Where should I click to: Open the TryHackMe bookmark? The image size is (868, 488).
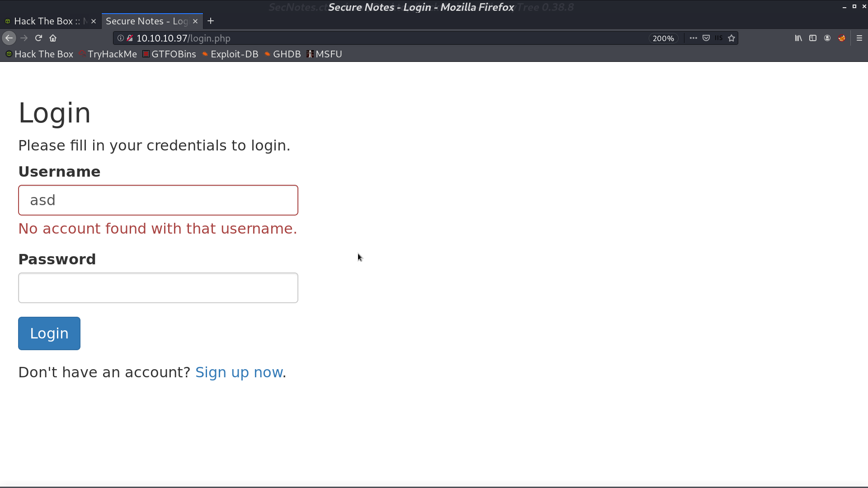pyautogui.click(x=108, y=54)
